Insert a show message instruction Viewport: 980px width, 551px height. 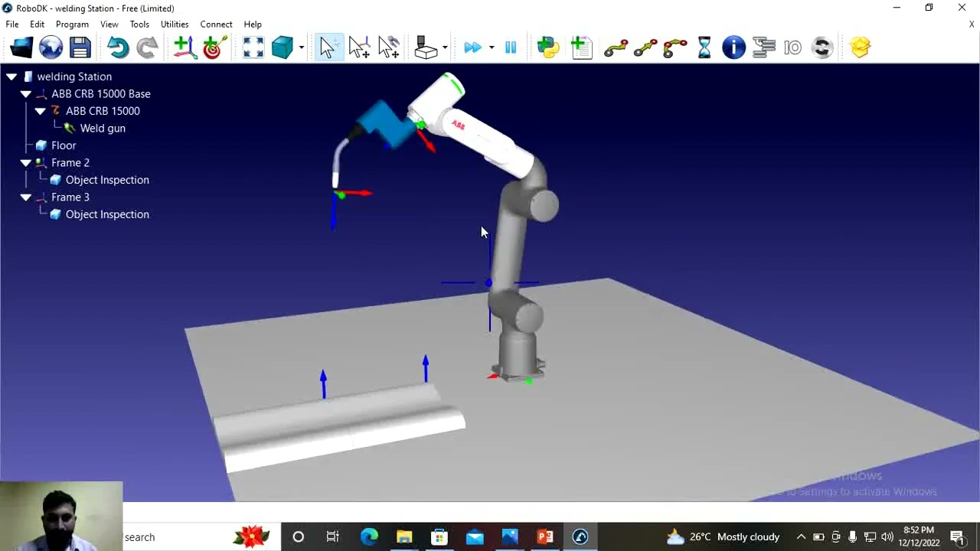(x=733, y=47)
